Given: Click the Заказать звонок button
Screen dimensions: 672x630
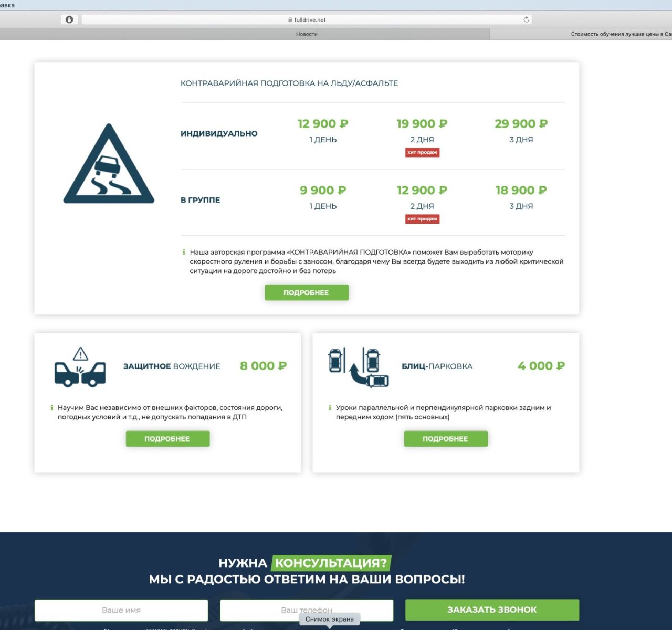Looking at the screenshot, I should click(492, 610).
